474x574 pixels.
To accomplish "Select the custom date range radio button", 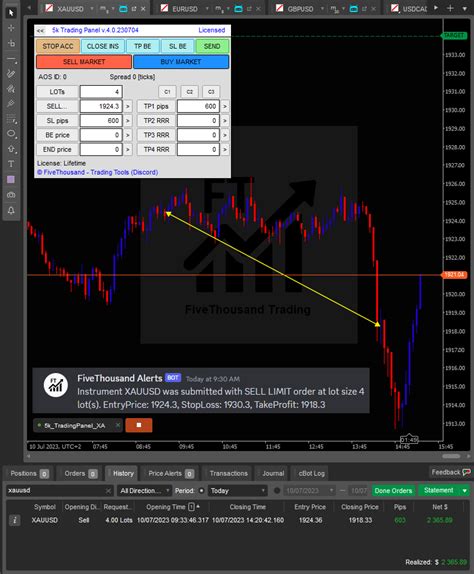I will [x=277, y=491].
